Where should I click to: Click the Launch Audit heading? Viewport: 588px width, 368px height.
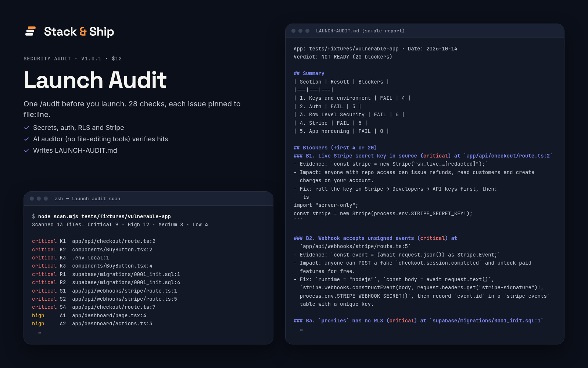coord(95,80)
